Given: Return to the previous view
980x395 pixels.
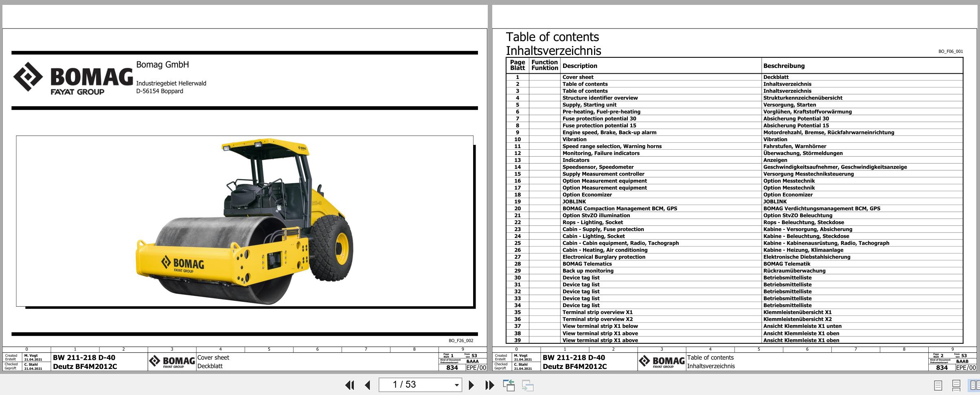Looking at the screenshot, I should pos(509,384).
